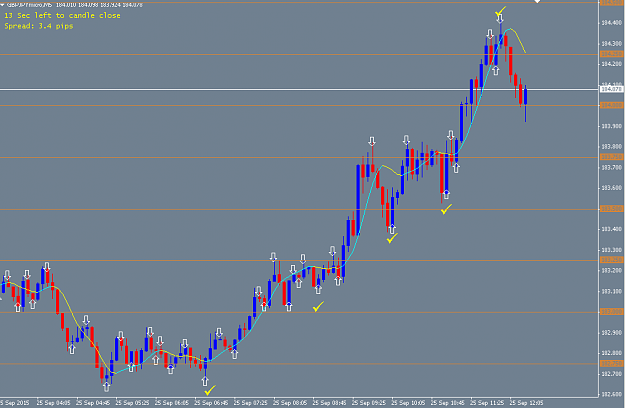Click the GBPJPYmicro,M5 chart title text
Screen dimensions: 625x408
point(29,5)
